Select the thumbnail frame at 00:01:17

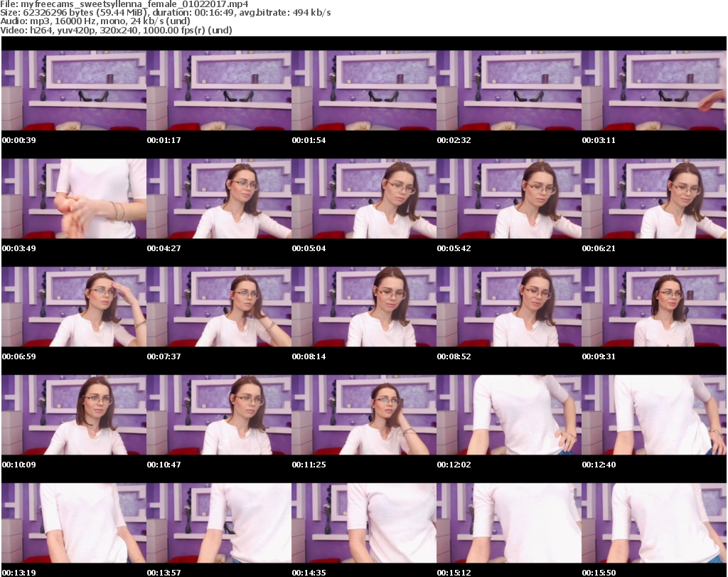219,90
